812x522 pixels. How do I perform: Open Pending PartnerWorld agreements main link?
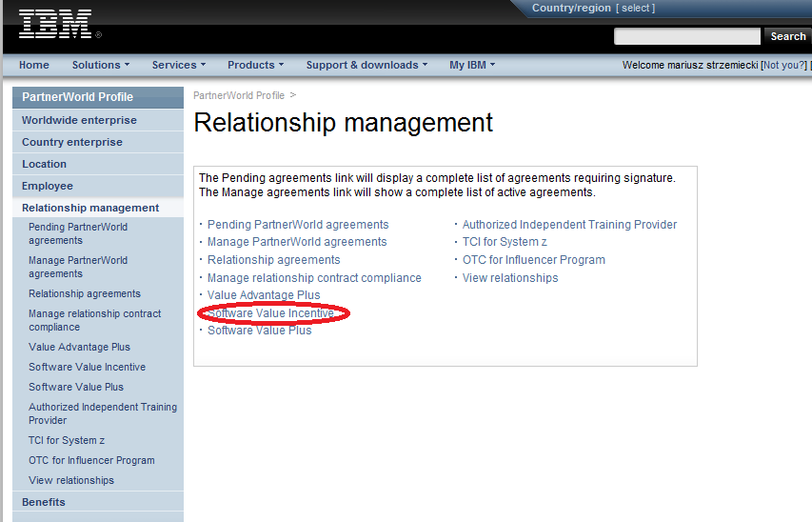coord(298,225)
